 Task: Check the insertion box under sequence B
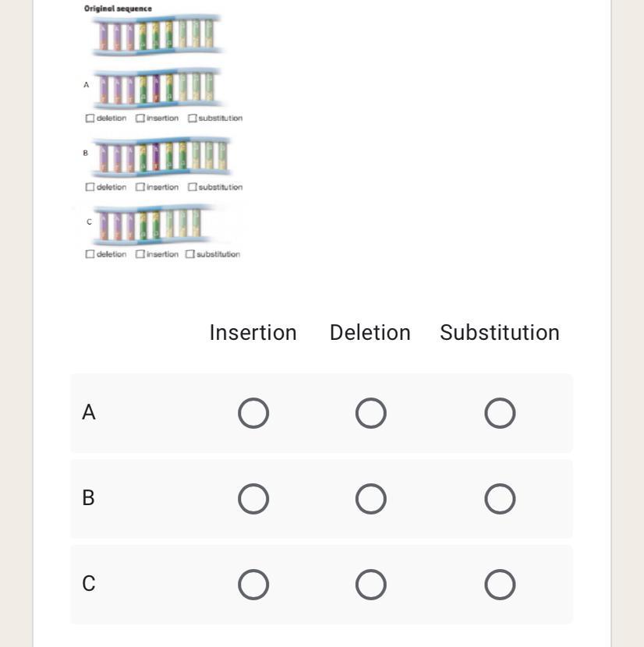point(140,187)
